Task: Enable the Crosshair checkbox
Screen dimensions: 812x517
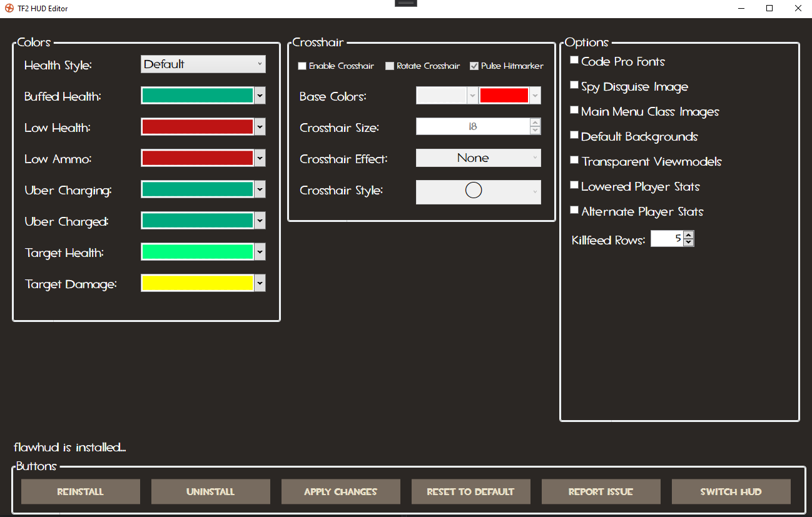Action: (302, 66)
